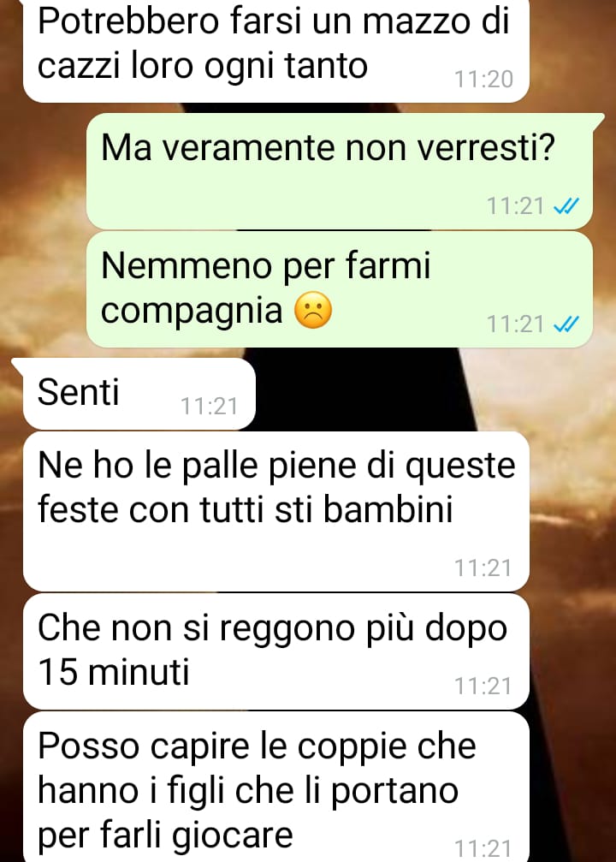Select the 'Ma veramente non verresti?' message
The height and width of the screenshot is (862, 616).
[x=341, y=171]
